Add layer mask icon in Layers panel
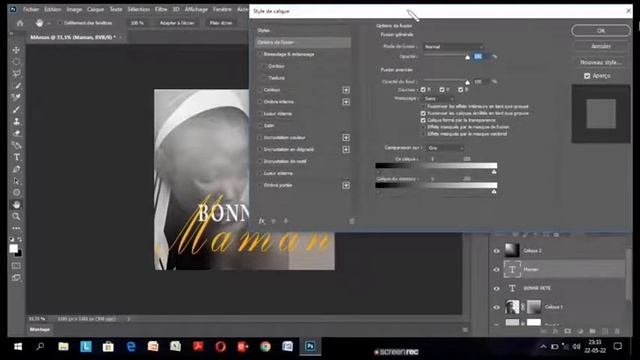The image size is (640, 360). coord(567,331)
